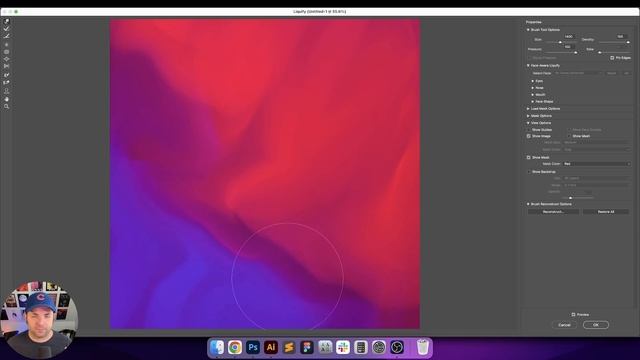Expand the Eyes group
The width and height of the screenshot is (640, 360).
(533, 81)
